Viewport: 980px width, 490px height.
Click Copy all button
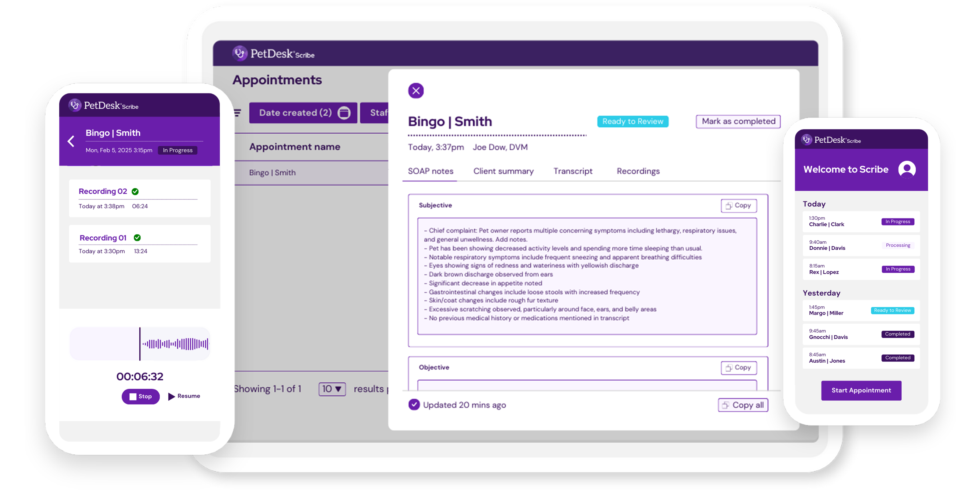[x=743, y=405]
